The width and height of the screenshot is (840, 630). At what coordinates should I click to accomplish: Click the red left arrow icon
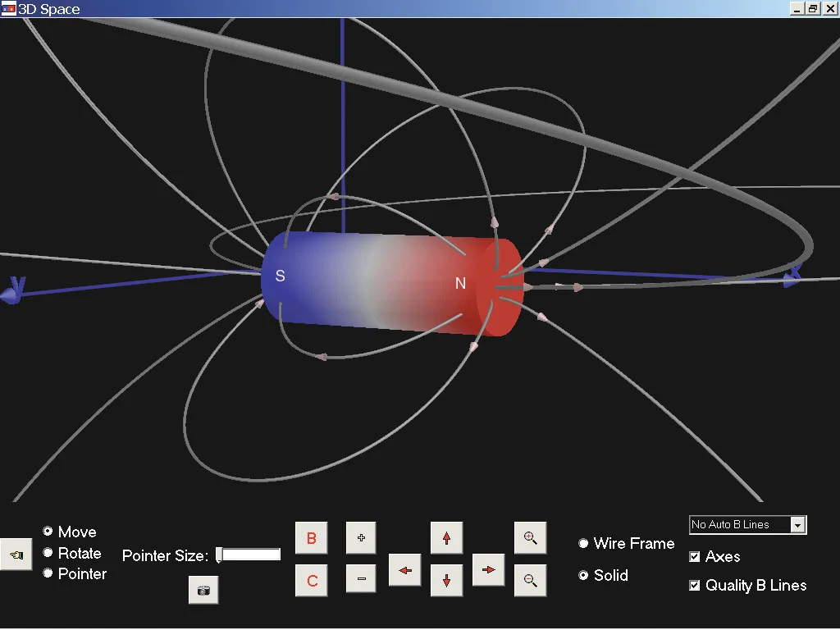[x=404, y=570]
